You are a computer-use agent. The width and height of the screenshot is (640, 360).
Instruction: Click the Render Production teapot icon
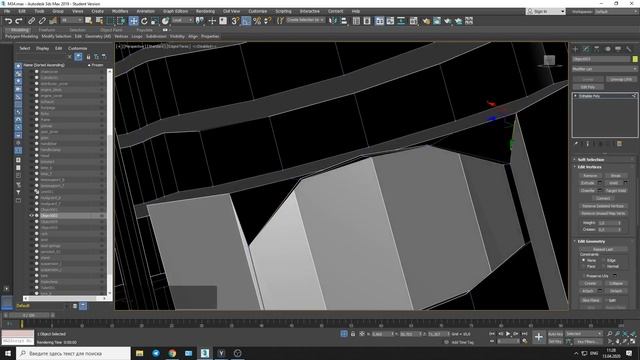448,21
